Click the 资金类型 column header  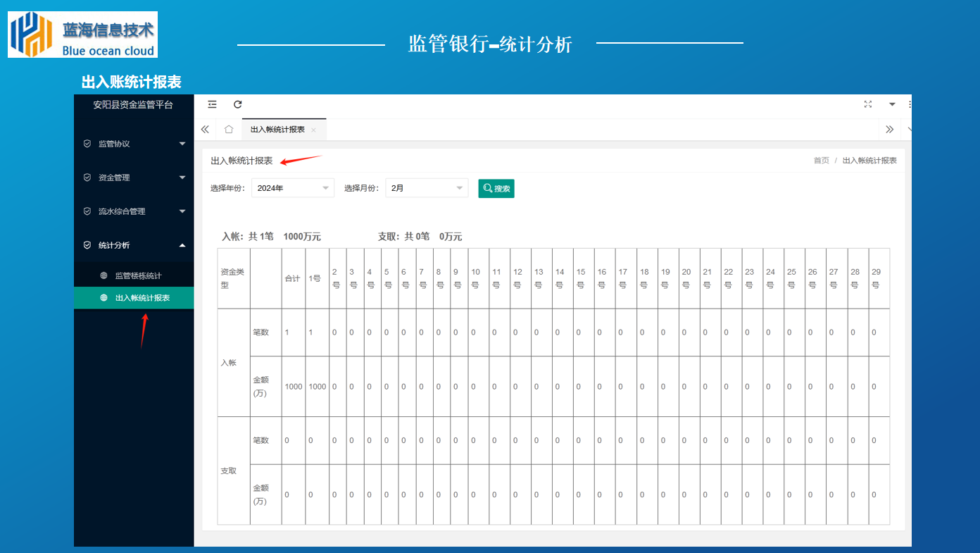point(232,278)
